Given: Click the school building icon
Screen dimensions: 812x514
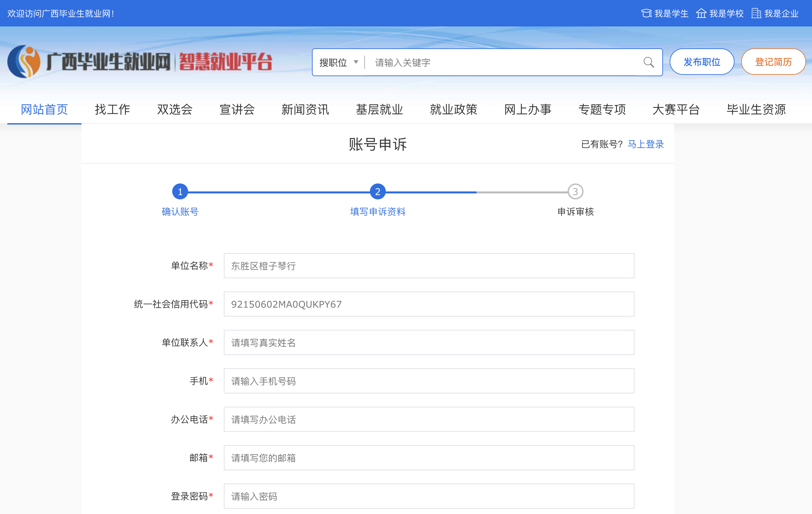Looking at the screenshot, I should click(x=701, y=14).
